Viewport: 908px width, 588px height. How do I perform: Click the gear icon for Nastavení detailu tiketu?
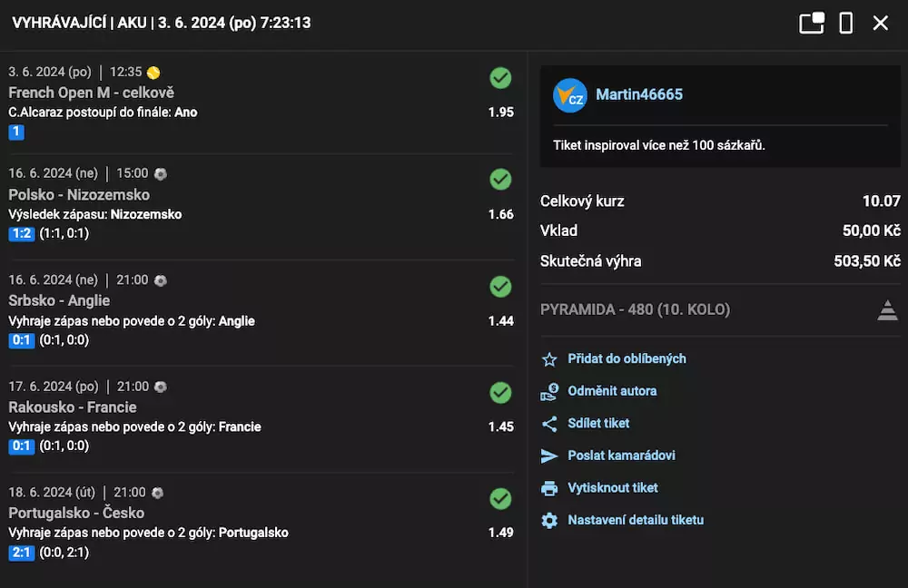coord(549,521)
